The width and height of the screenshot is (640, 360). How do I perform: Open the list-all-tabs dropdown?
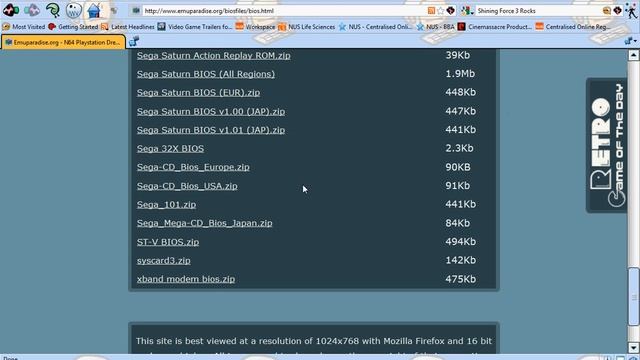631,41
